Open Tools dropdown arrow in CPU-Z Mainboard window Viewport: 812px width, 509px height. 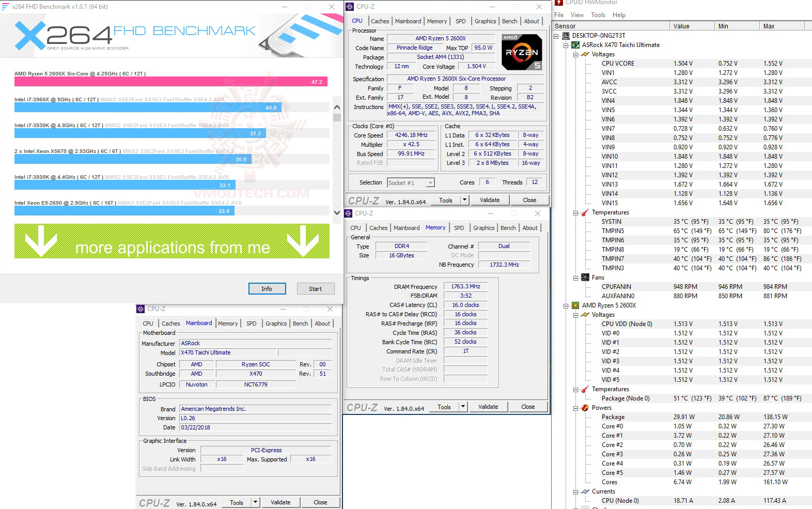click(255, 502)
